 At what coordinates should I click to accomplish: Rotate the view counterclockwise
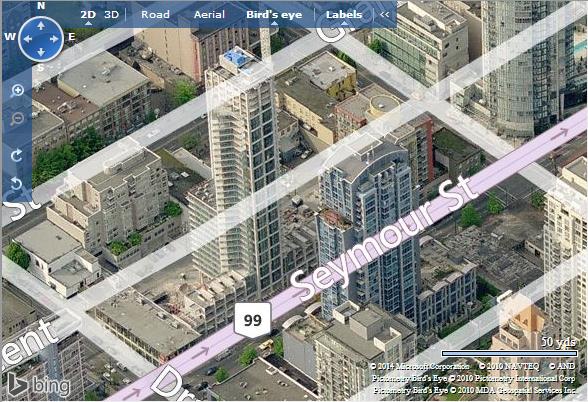click(x=17, y=184)
